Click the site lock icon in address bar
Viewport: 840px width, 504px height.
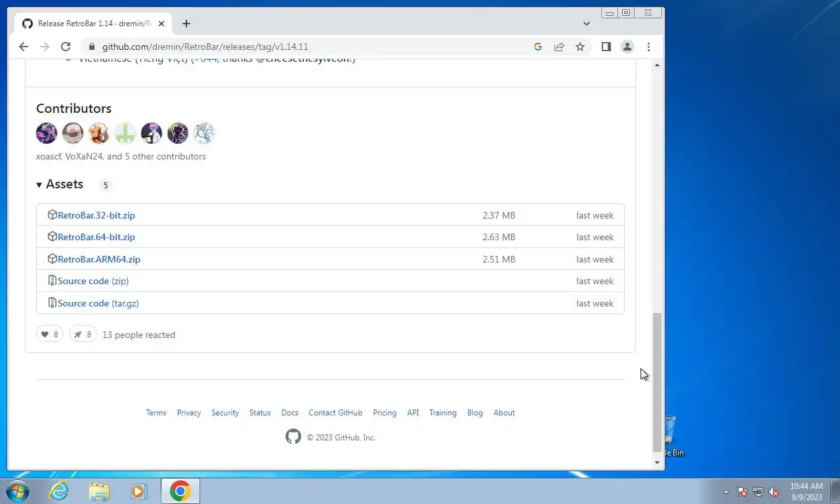coord(91,47)
